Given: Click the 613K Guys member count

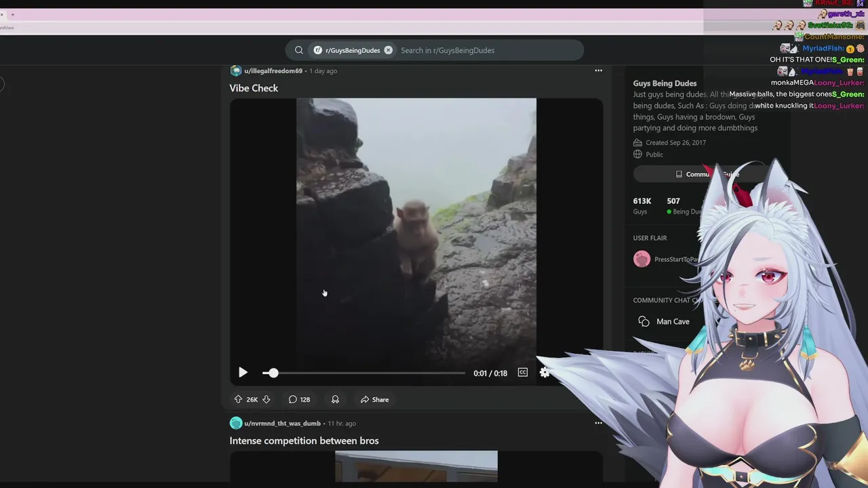Looking at the screenshot, I should point(642,205).
